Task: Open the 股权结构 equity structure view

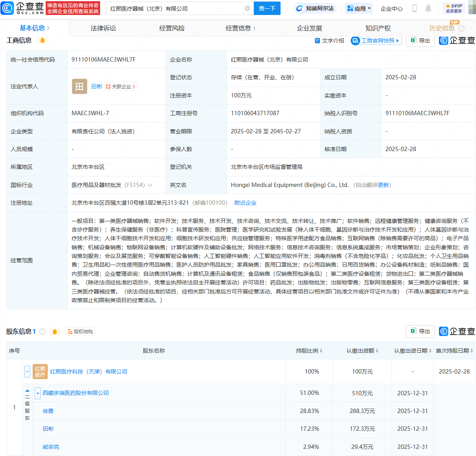Action: [x=80, y=332]
